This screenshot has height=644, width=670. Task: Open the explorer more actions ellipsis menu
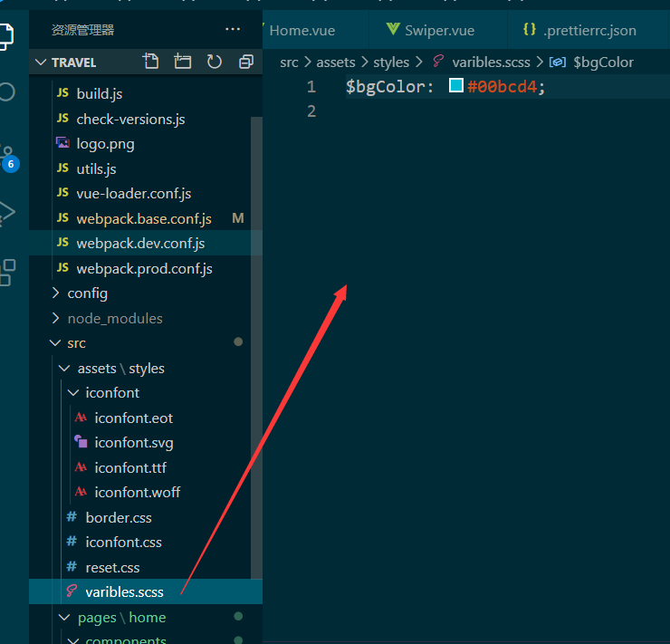coord(233,29)
